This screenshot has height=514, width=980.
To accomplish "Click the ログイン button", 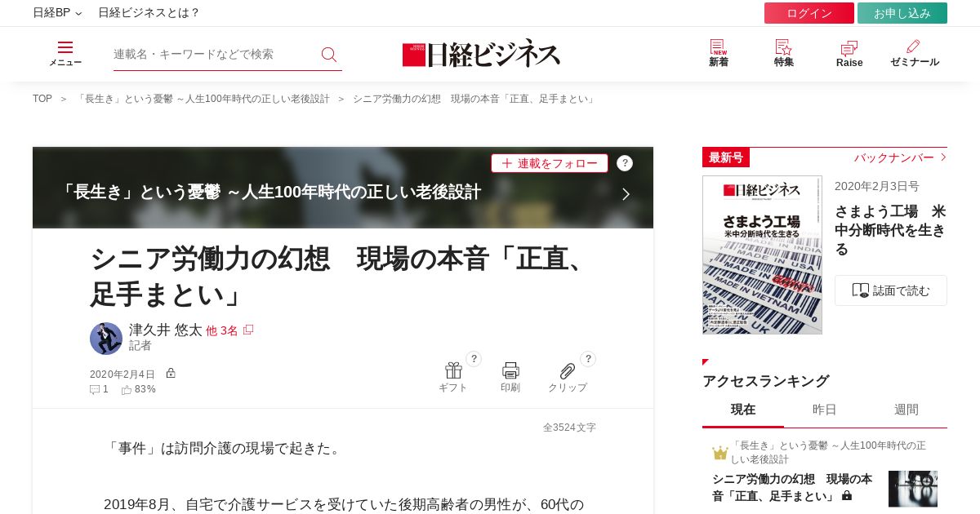I will tap(809, 13).
